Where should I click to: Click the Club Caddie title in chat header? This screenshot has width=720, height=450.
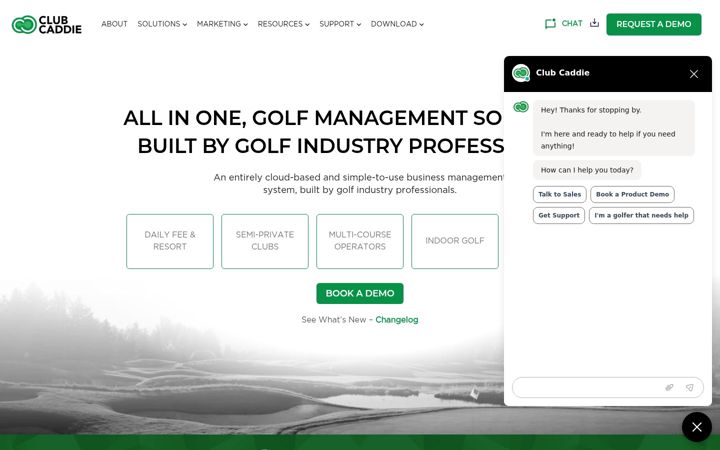click(x=562, y=73)
